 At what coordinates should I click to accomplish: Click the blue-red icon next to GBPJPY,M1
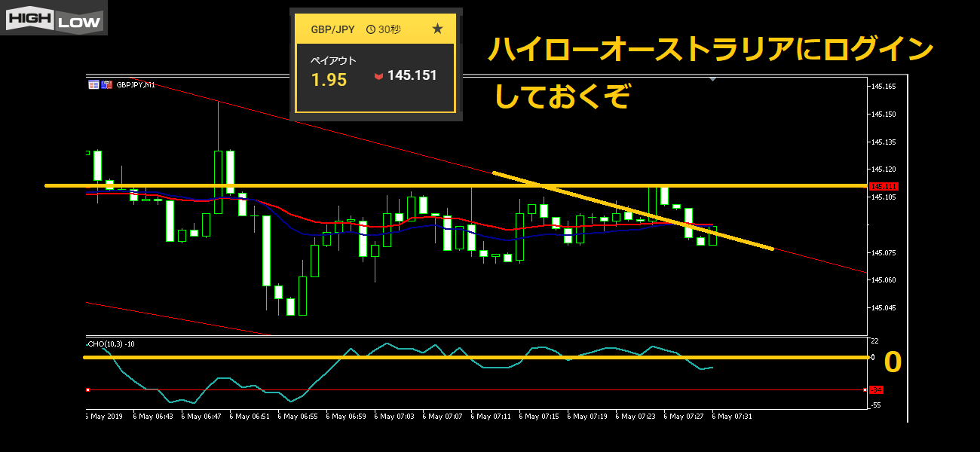pyautogui.click(x=106, y=84)
